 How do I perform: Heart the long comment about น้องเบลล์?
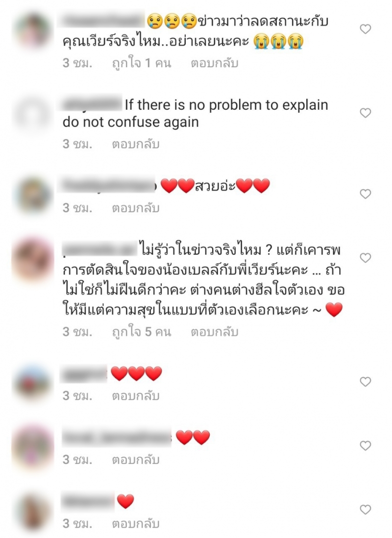pos(365,258)
